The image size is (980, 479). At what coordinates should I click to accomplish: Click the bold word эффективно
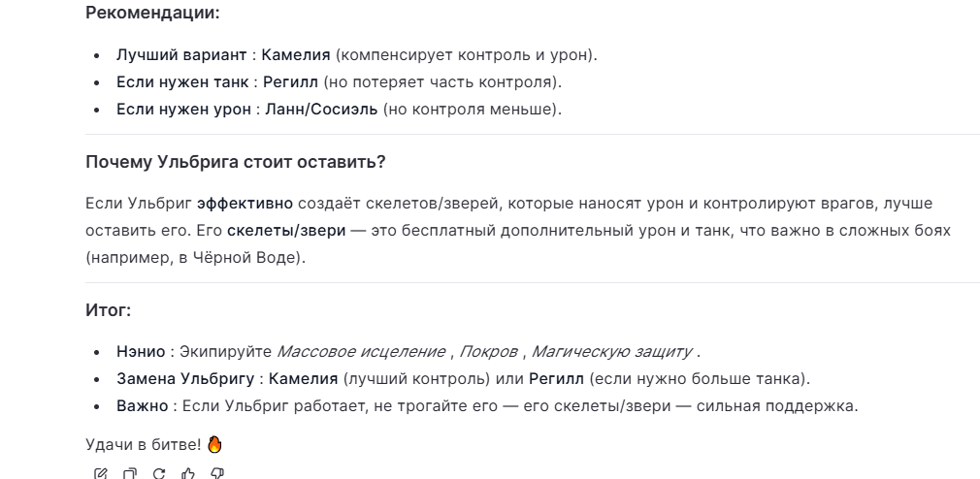click(x=245, y=204)
